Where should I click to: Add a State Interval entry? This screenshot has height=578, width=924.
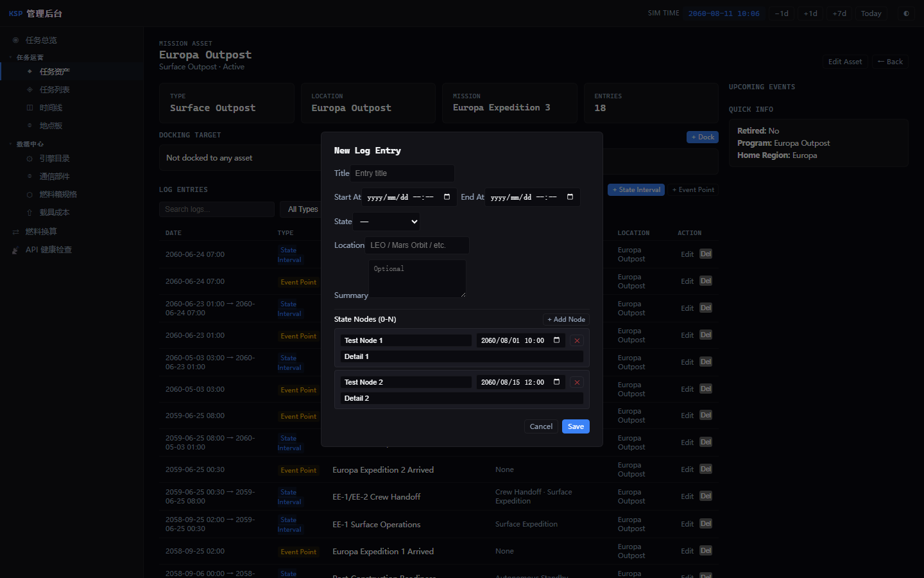pos(636,189)
